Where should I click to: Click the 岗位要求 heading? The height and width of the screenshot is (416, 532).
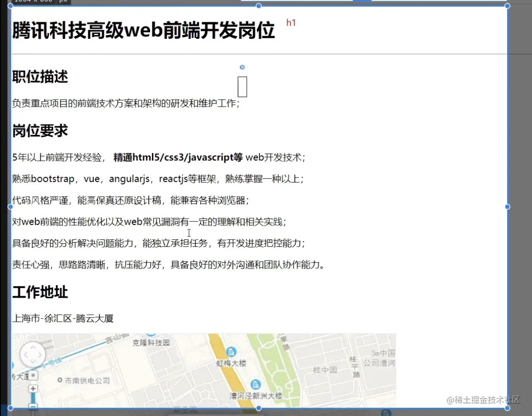[40, 131]
